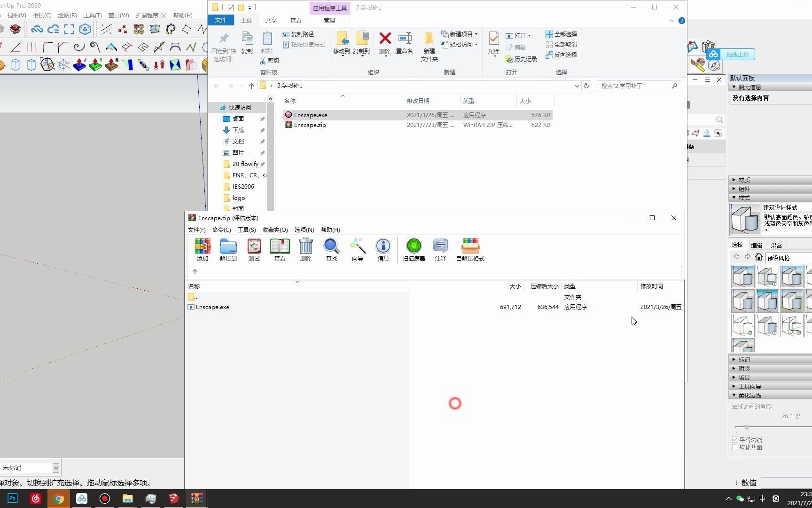Click Select All (全部选择) in Explorer ribbon
This screenshot has width=812, height=508.
[x=561, y=34]
